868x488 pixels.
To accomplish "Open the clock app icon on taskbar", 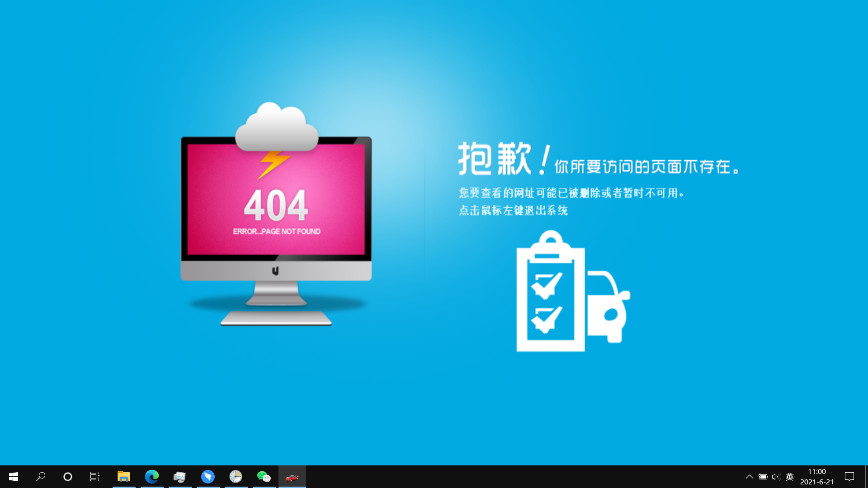I will pyautogui.click(x=236, y=477).
